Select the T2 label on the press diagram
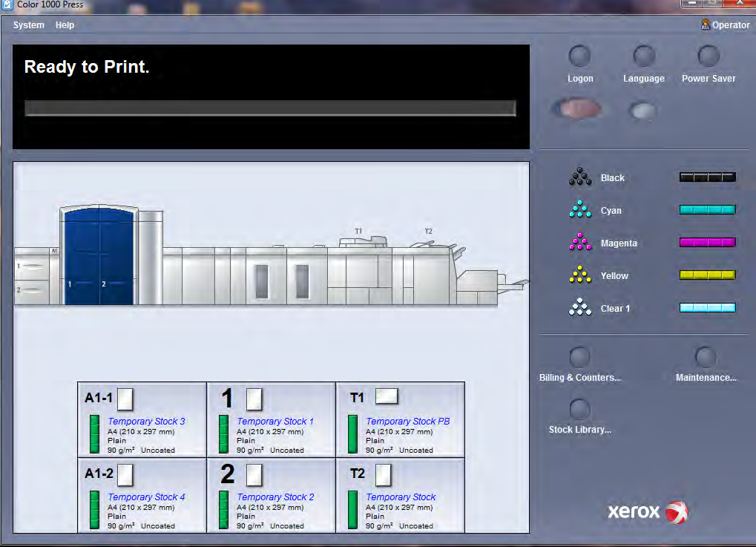Viewport: 756px width, 547px height. (x=428, y=231)
